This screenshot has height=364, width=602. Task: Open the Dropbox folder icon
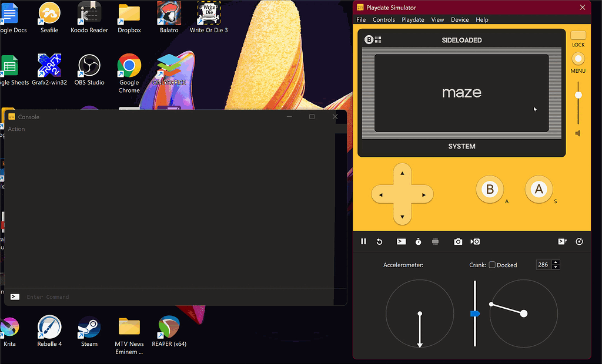pyautogui.click(x=129, y=17)
